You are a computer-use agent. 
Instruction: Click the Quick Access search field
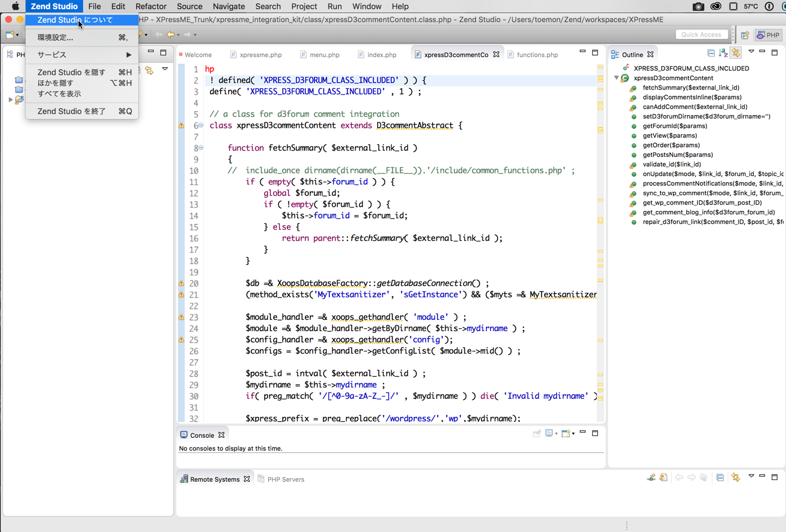click(x=701, y=34)
